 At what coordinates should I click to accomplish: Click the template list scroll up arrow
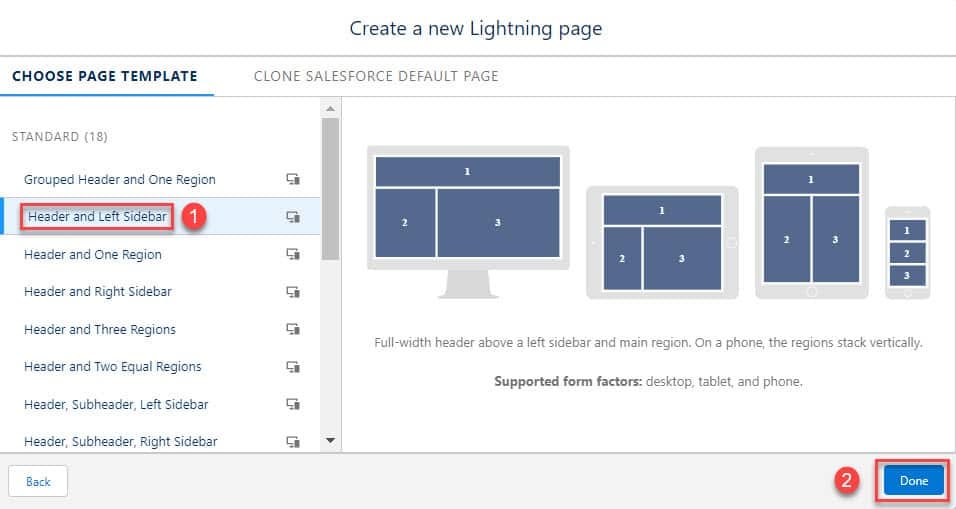tap(330, 109)
